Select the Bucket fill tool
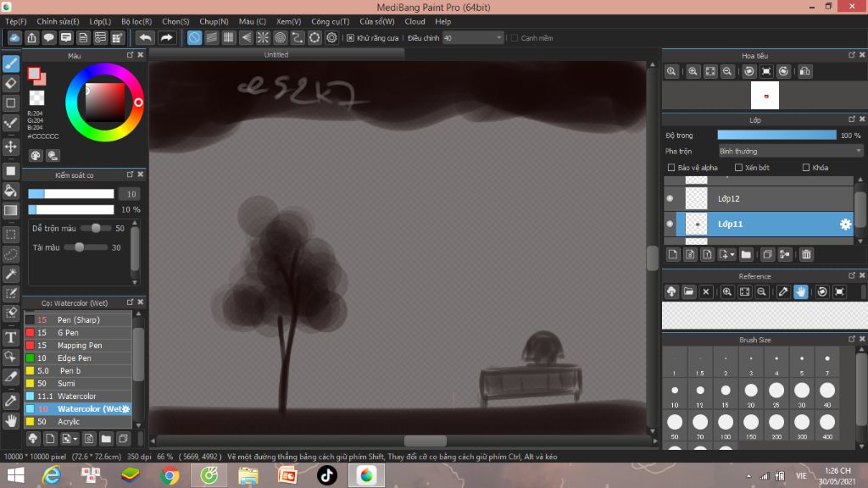Viewport: 868px width, 488px height. (10, 191)
